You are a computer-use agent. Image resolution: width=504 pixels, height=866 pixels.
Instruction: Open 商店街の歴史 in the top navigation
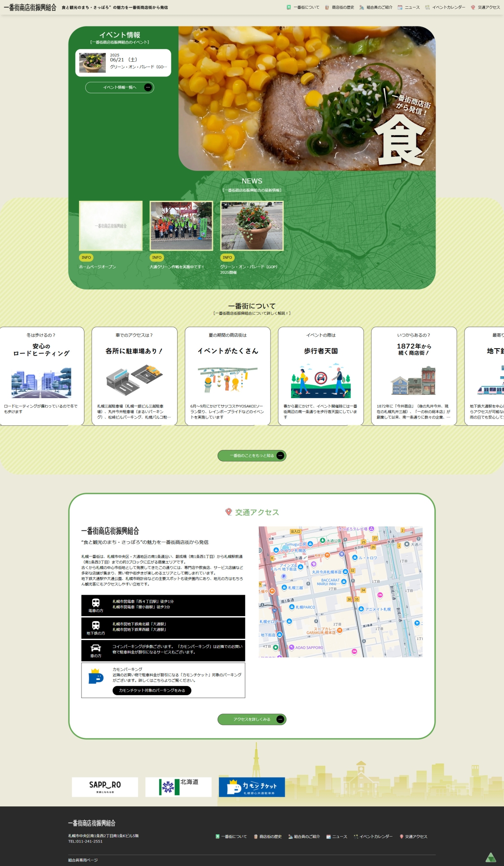pos(340,8)
